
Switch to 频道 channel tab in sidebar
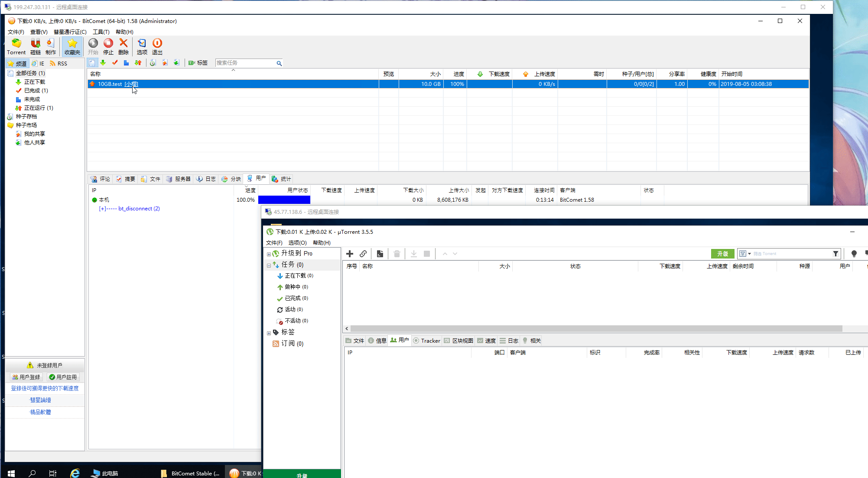point(17,63)
